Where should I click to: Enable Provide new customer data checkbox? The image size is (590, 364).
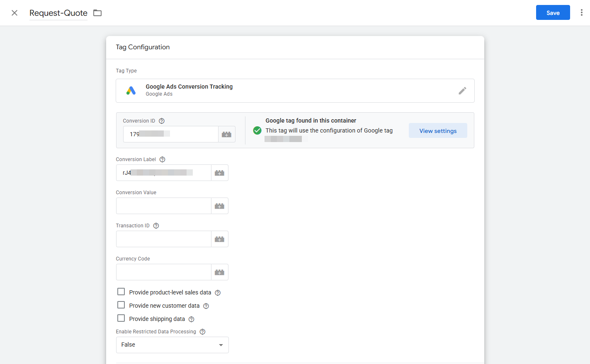point(121,305)
